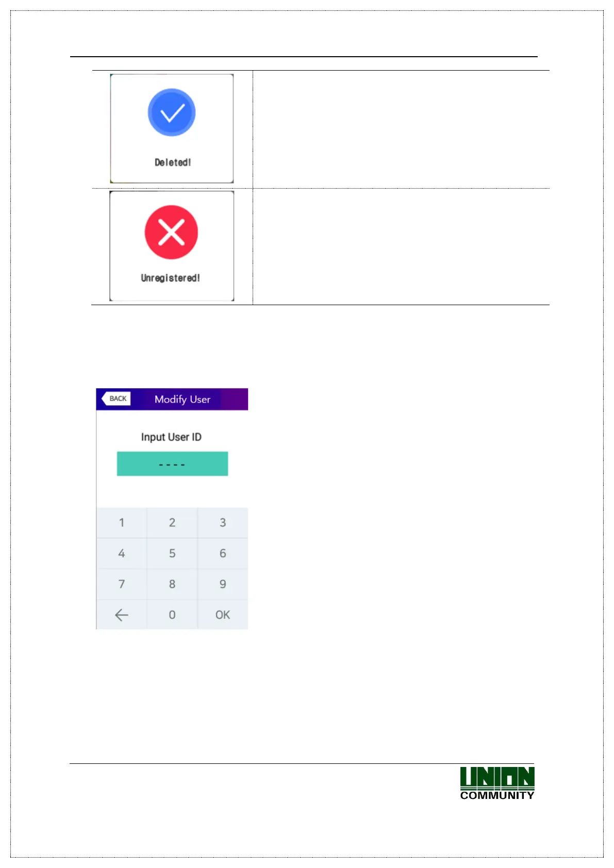Image resolution: width=614 pixels, height=868 pixels.
Task: Click the blue checkmark Deleted icon
Action: [x=172, y=112]
